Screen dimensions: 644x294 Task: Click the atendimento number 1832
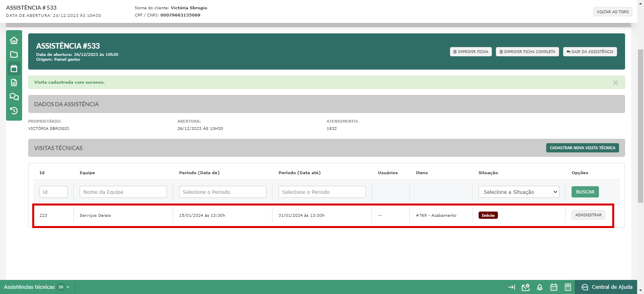coord(332,129)
